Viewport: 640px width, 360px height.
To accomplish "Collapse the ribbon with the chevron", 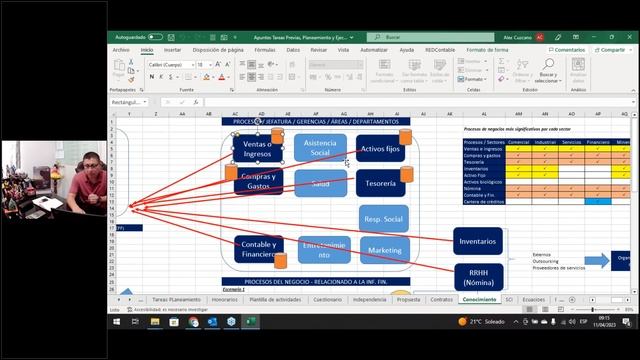I will (633, 90).
